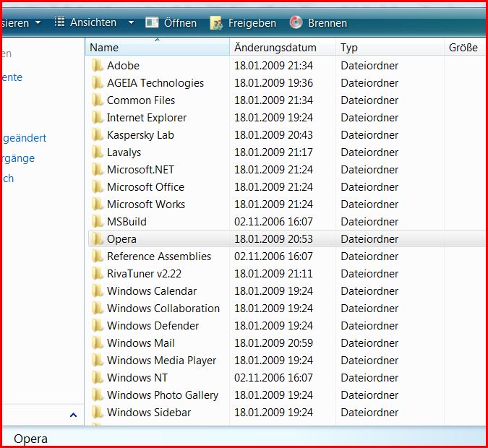This screenshot has height=448, width=488.
Task: Click the Öffnen toolbar button
Action: (171, 22)
